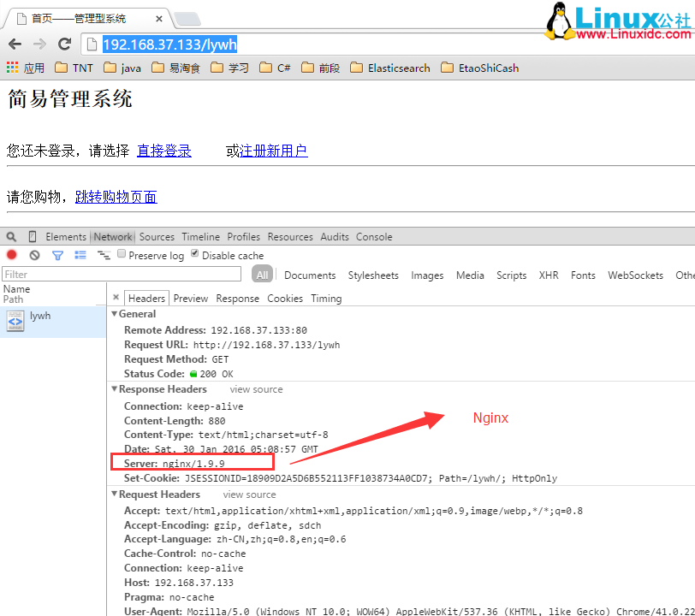Toggle the funnel filter icon
The width and height of the screenshot is (695, 616).
tap(58, 255)
